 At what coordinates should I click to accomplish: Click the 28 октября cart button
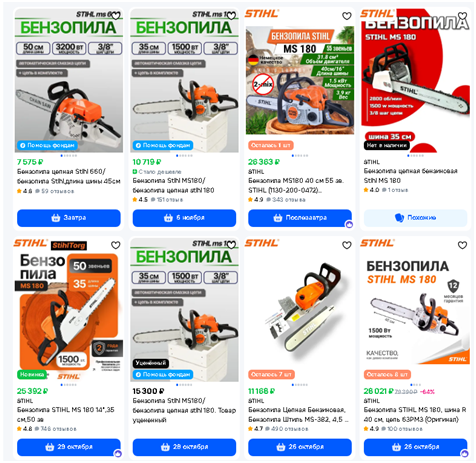click(184, 447)
